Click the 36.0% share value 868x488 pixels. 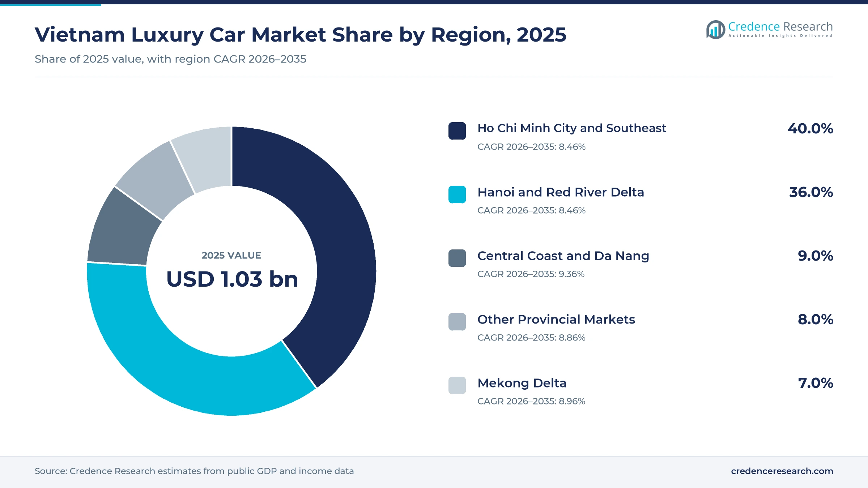811,192
